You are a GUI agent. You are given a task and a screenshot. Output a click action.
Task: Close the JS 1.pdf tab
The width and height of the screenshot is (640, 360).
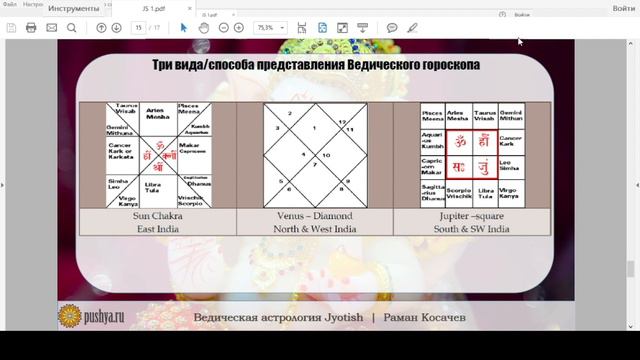pos(189,9)
